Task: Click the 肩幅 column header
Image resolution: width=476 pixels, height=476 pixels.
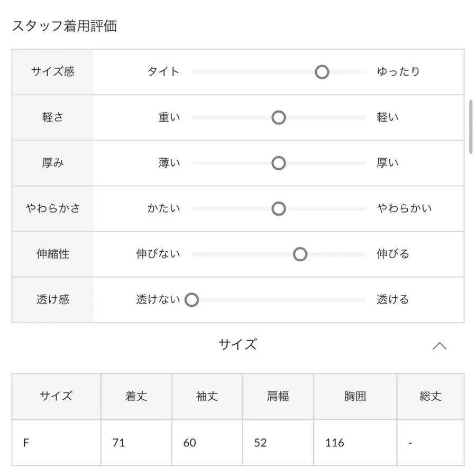Action: click(278, 397)
